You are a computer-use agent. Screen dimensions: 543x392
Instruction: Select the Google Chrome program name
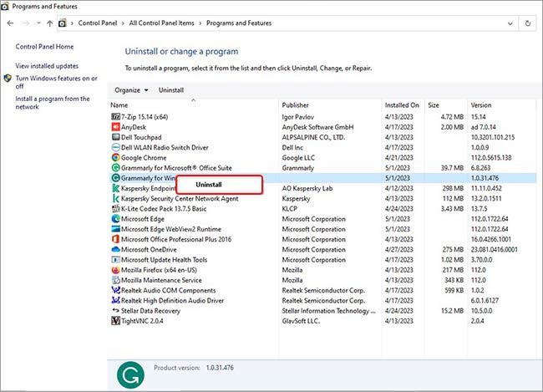tap(144, 158)
